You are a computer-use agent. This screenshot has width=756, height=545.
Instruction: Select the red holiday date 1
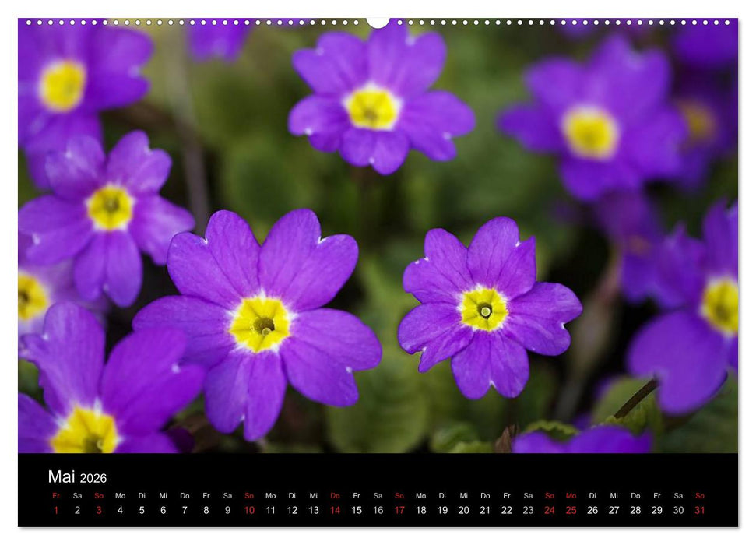point(55,510)
